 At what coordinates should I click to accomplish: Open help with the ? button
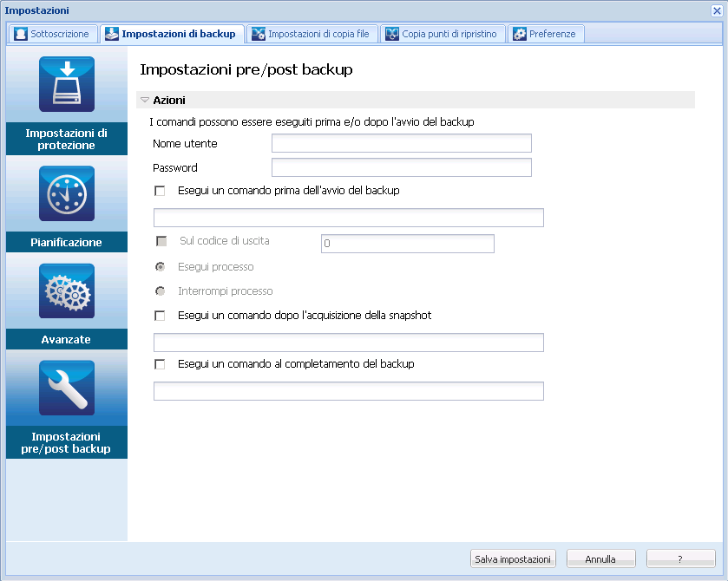pyautogui.click(x=680, y=558)
